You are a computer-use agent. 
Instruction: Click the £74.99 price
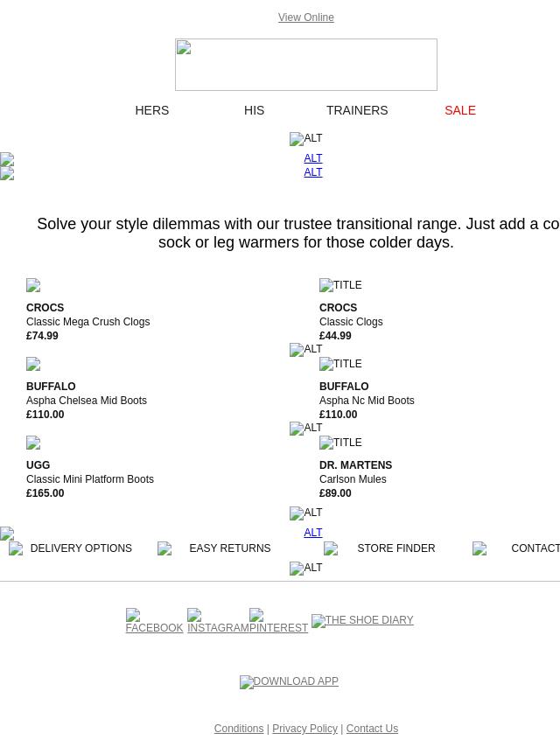(x=42, y=336)
